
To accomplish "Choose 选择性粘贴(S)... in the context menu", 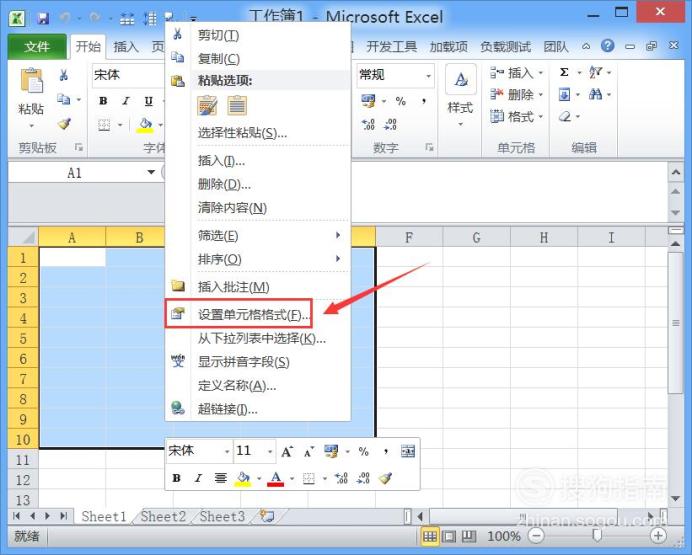I will tap(258, 132).
